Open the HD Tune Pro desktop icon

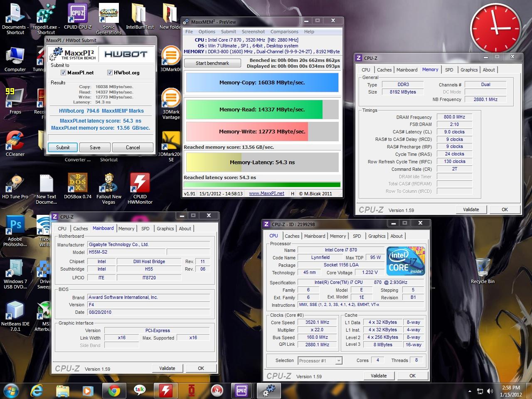click(15, 186)
